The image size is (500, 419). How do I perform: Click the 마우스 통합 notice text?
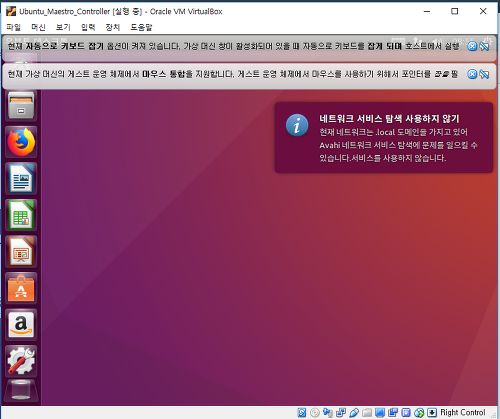[233, 74]
